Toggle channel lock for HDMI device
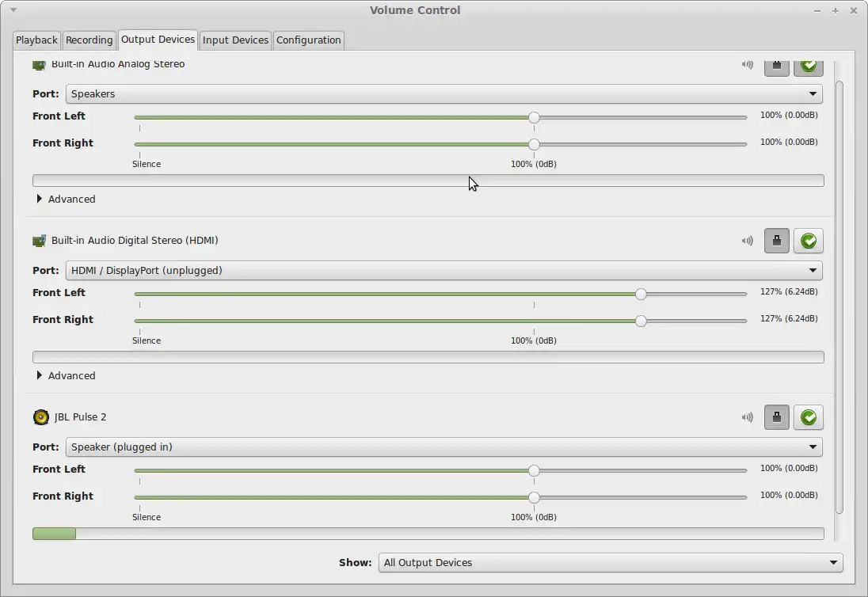The height and width of the screenshot is (597, 868). pyautogui.click(x=777, y=241)
